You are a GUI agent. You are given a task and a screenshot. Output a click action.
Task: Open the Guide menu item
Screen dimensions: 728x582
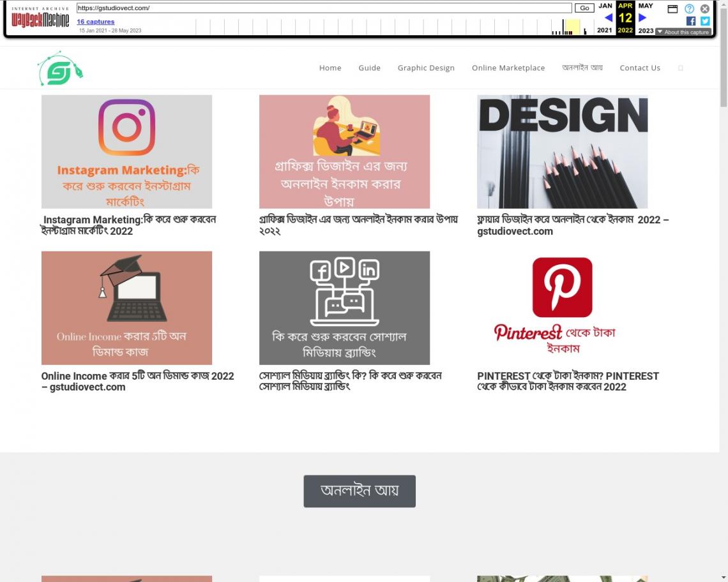pyautogui.click(x=370, y=68)
